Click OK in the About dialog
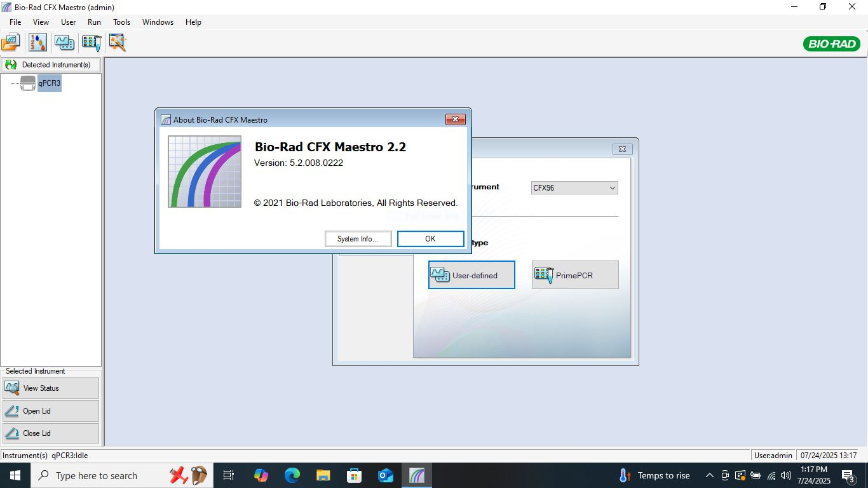Screen dimensions: 868x488 tap(430, 239)
